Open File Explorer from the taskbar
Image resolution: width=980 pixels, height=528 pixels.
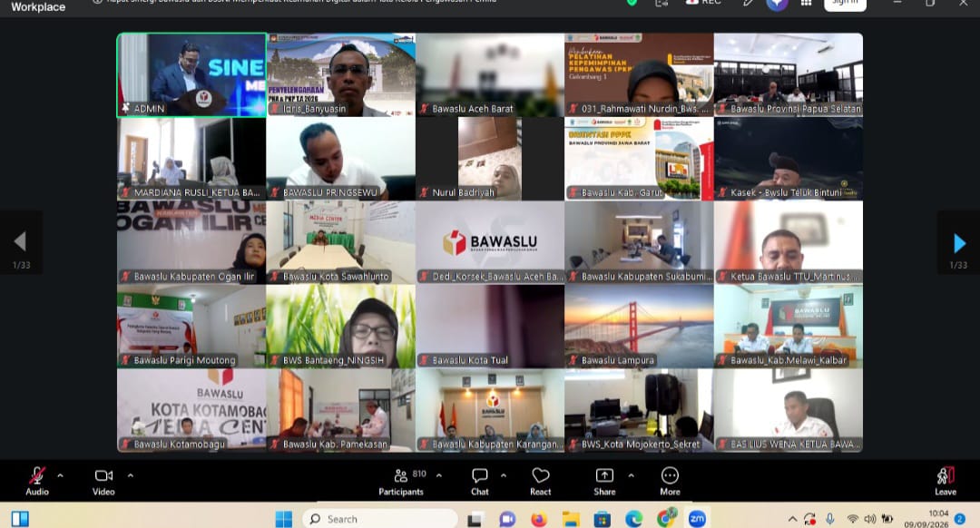571,519
